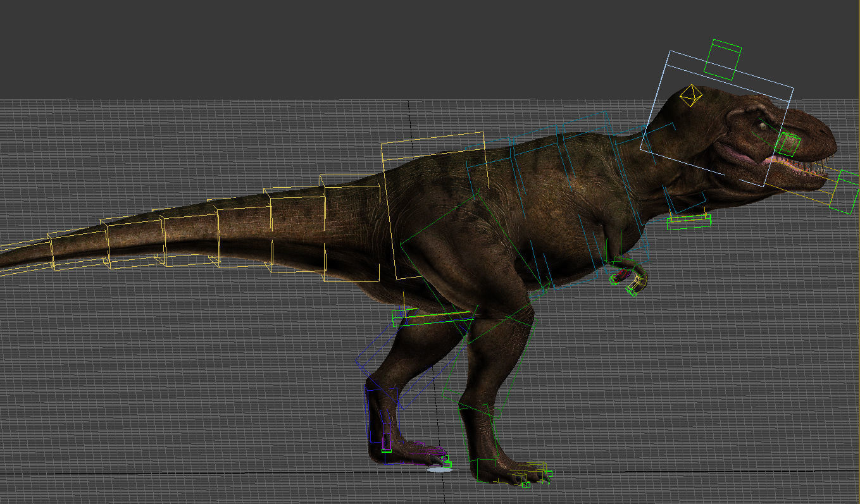860x504 pixels.
Task: Select the large white head control box
Action: coord(716,118)
